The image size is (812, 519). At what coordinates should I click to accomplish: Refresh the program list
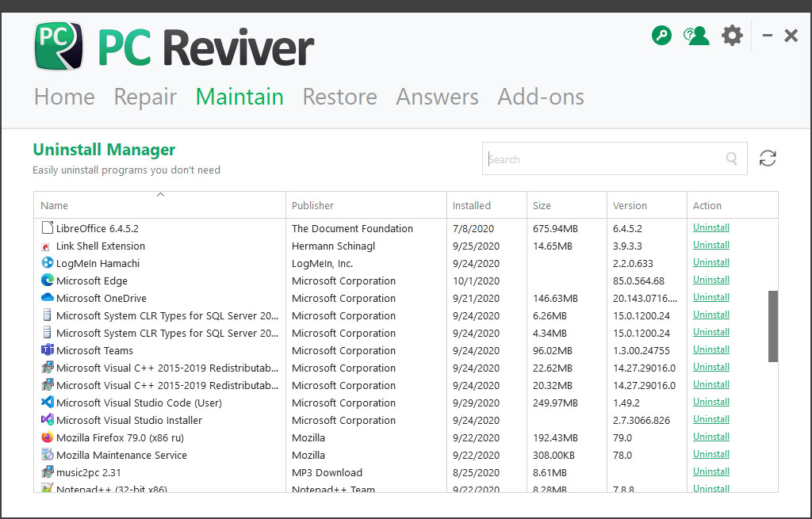tap(767, 158)
